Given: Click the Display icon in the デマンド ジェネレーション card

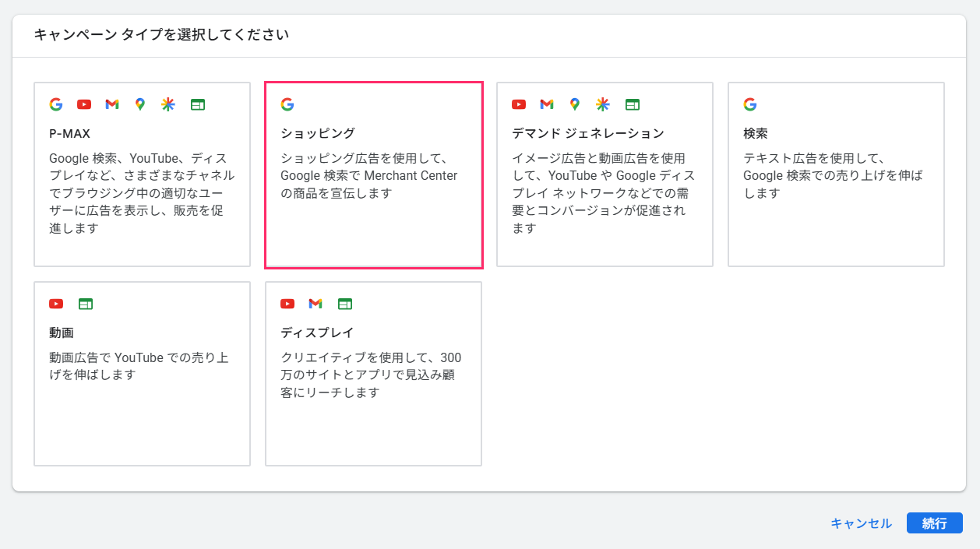Looking at the screenshot, I should [633, 104].
